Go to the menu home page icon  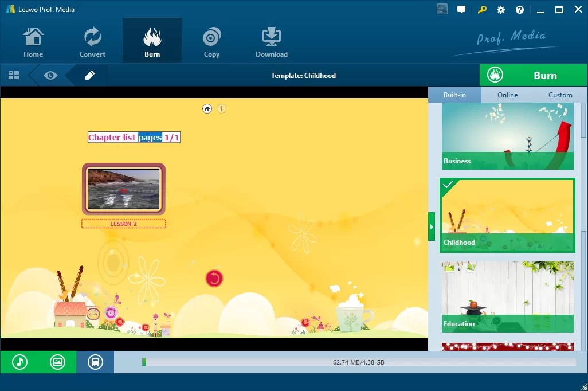pos(207,108)
